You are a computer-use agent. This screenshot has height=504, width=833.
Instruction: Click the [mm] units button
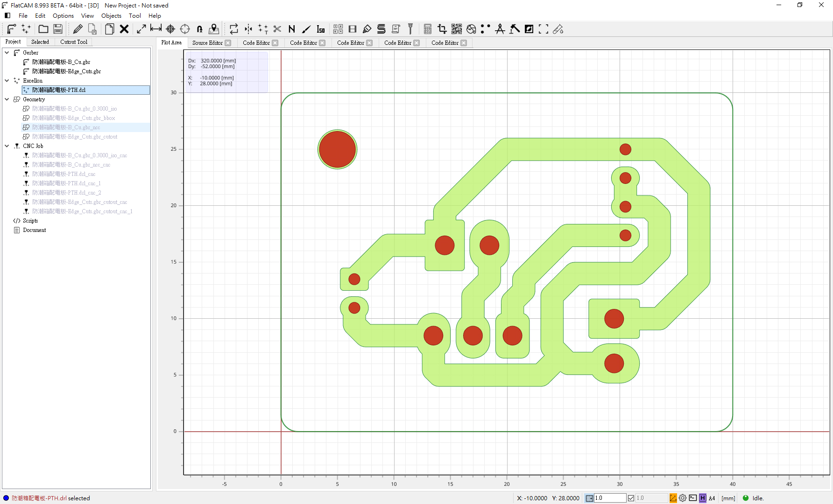pos(728,498)
